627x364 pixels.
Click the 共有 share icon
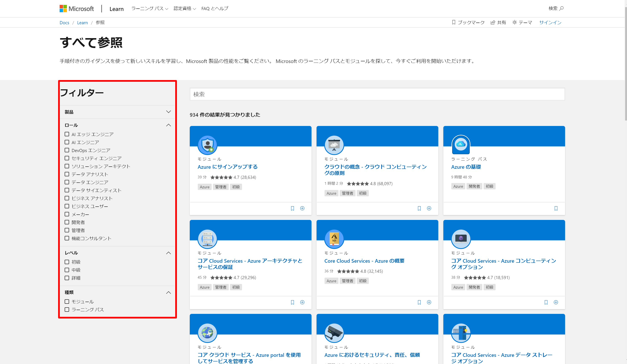point(492,22)
